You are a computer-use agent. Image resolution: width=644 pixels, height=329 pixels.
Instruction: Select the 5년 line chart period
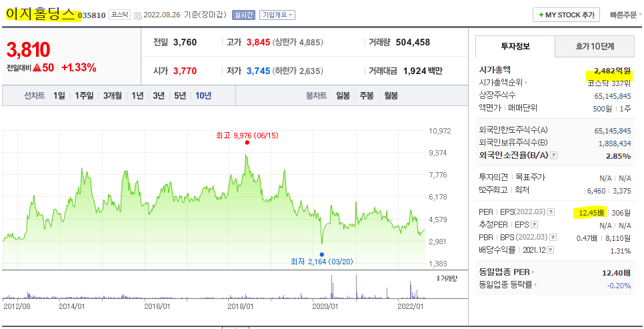180,96
